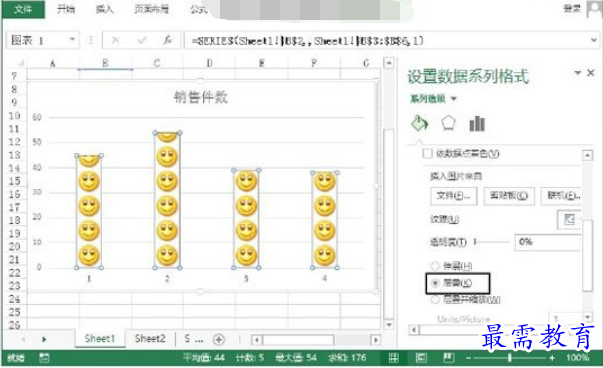
Task: Open the Series Options bar chart tab
Action: (x=477, y=123)
